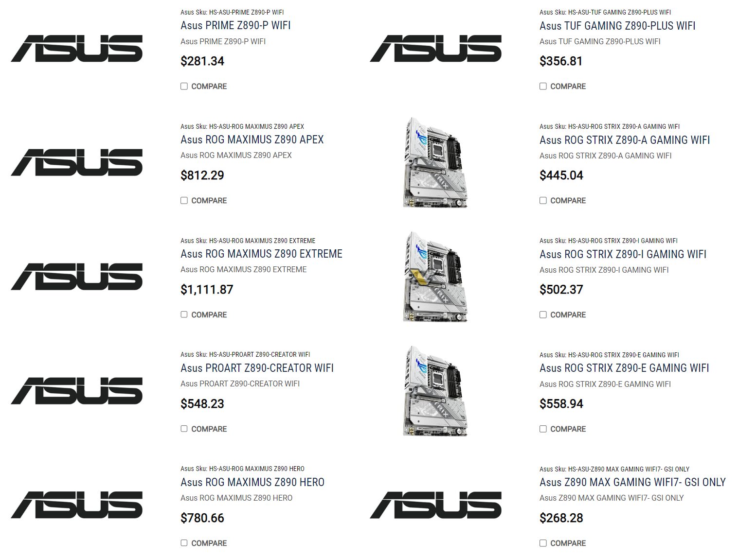756x558 pixels.
Task: Open Asus PROART Z890-CREATOR WIFI product link
Action: click(x=257, y=368)
